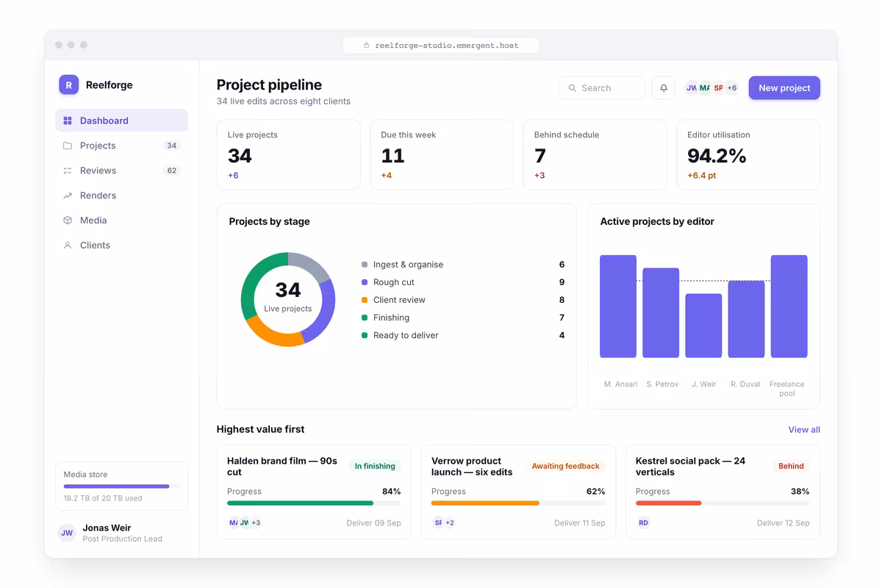Open the Editor utilisation stat card

748,155
